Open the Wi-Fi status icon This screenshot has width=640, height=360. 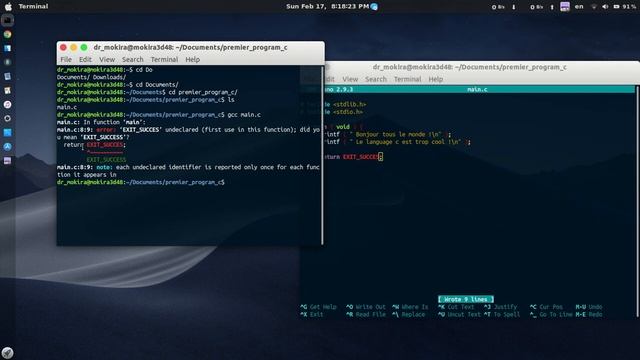pos(594,7)
